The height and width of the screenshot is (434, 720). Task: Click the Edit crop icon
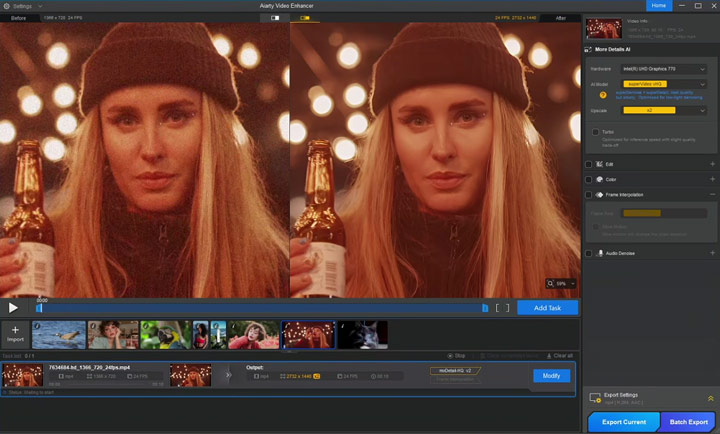599,164
